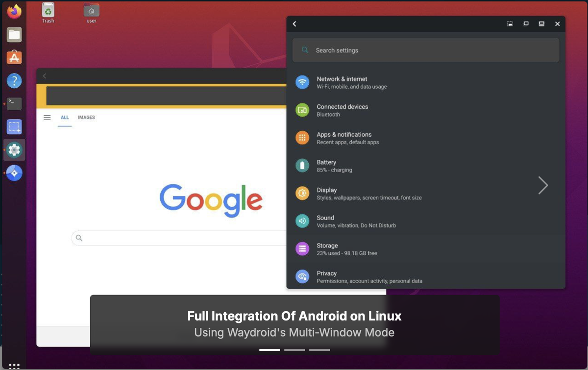This screenshot has width=588, height=370.
Task: Click the Battery icon
Action: [302, 166]
